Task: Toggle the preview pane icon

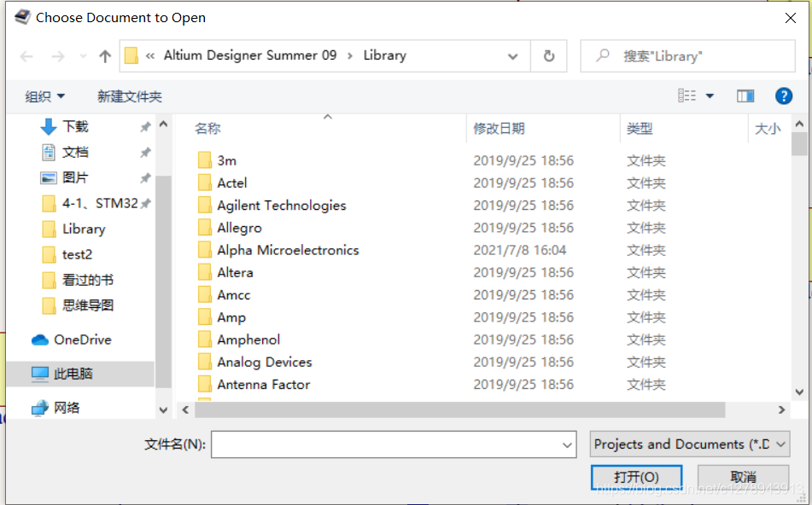Action: click(x=745, y=96)
